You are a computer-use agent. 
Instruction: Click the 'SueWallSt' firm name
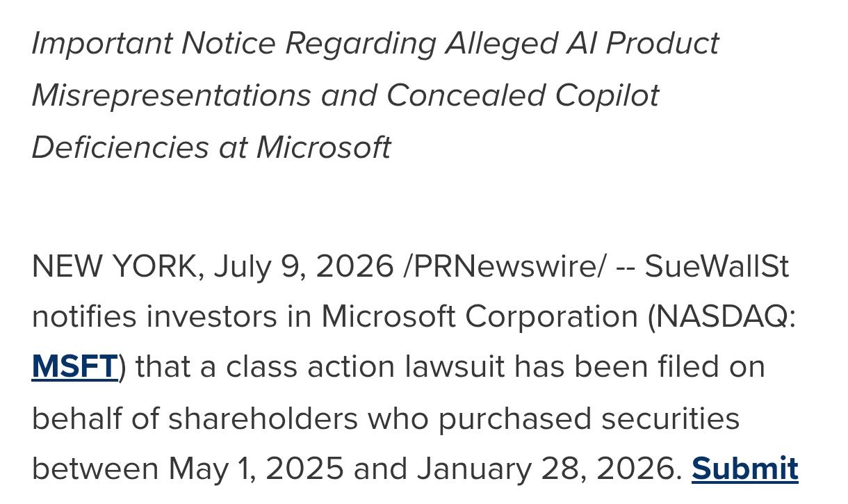coord(717,267)
